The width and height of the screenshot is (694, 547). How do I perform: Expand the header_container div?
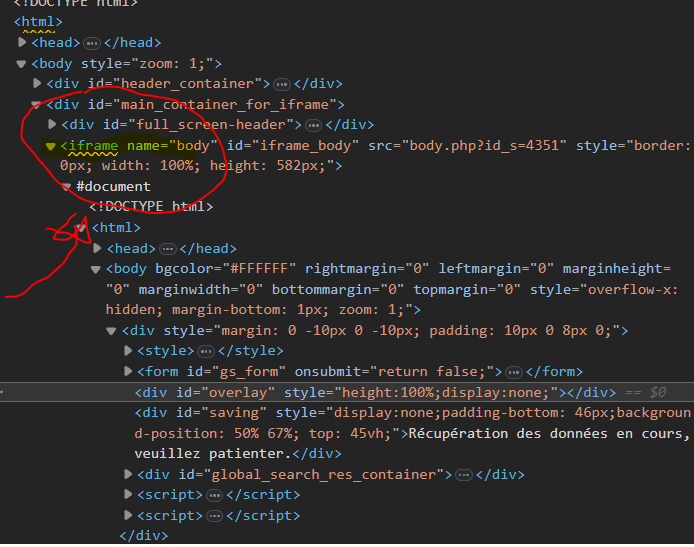pos(37,83)
